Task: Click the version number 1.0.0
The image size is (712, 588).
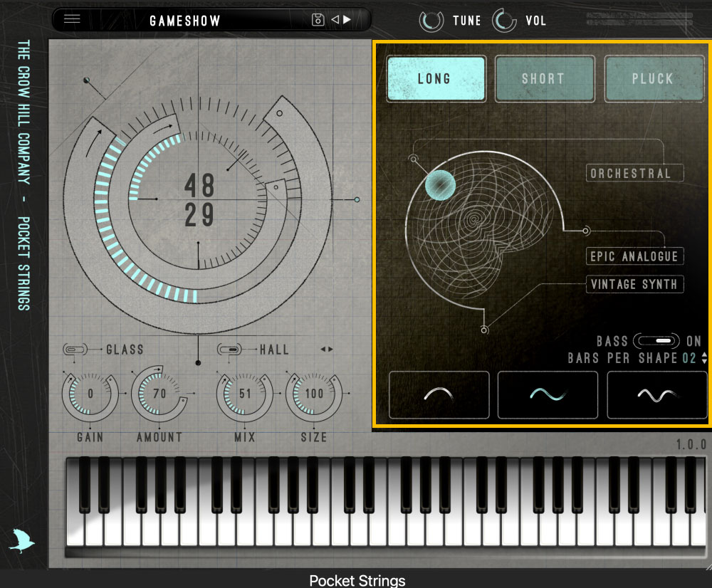Action: (691, 444)
